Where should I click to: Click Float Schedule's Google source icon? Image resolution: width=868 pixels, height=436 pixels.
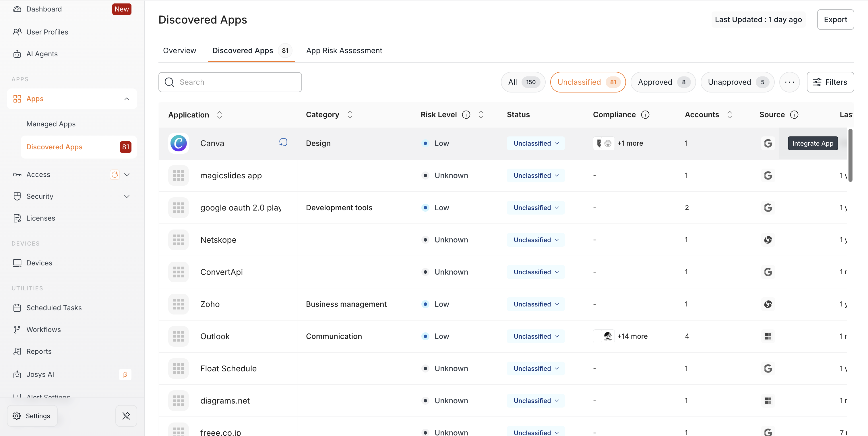(x=768, y=369)
